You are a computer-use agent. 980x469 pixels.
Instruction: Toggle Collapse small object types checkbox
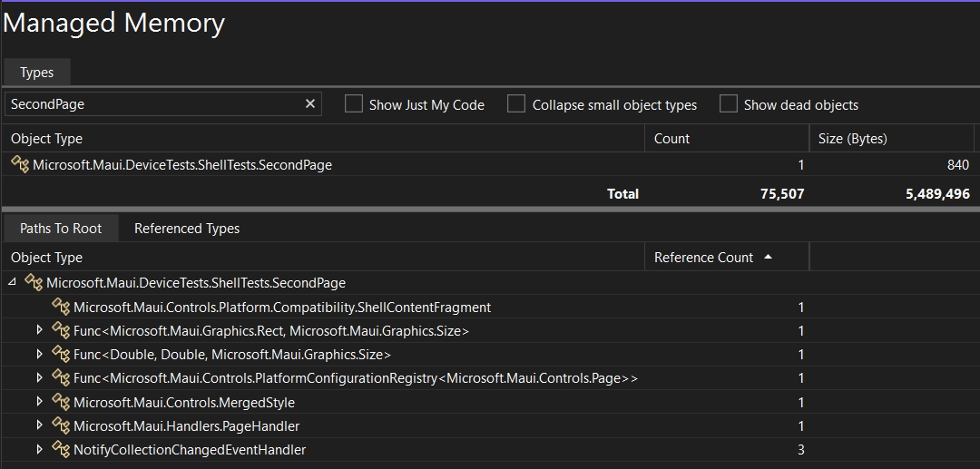coord(516,104)
